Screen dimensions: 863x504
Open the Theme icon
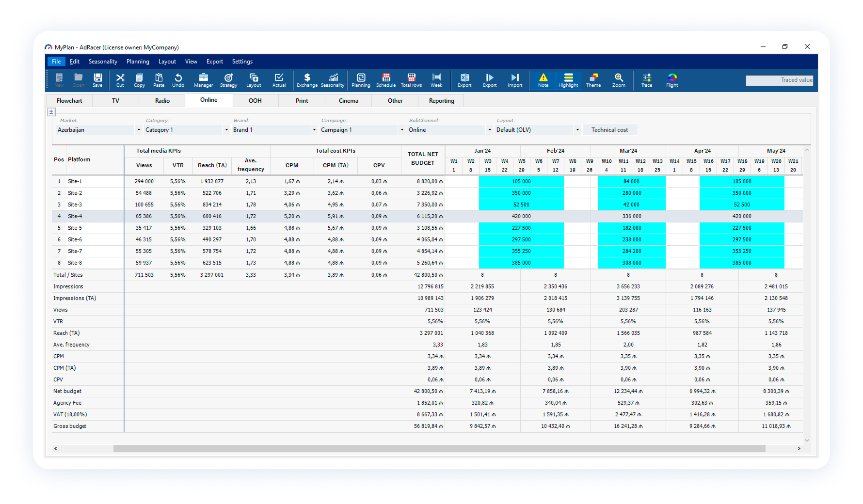pyautogui.click(x=593, y=80)
